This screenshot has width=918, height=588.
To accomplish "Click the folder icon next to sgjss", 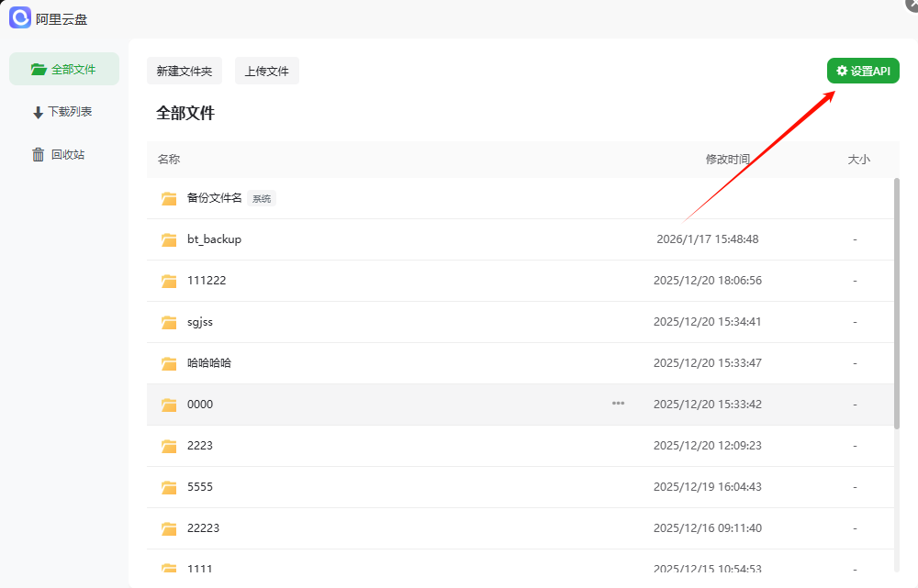I will pyautogui.click(x=169, y=321).
